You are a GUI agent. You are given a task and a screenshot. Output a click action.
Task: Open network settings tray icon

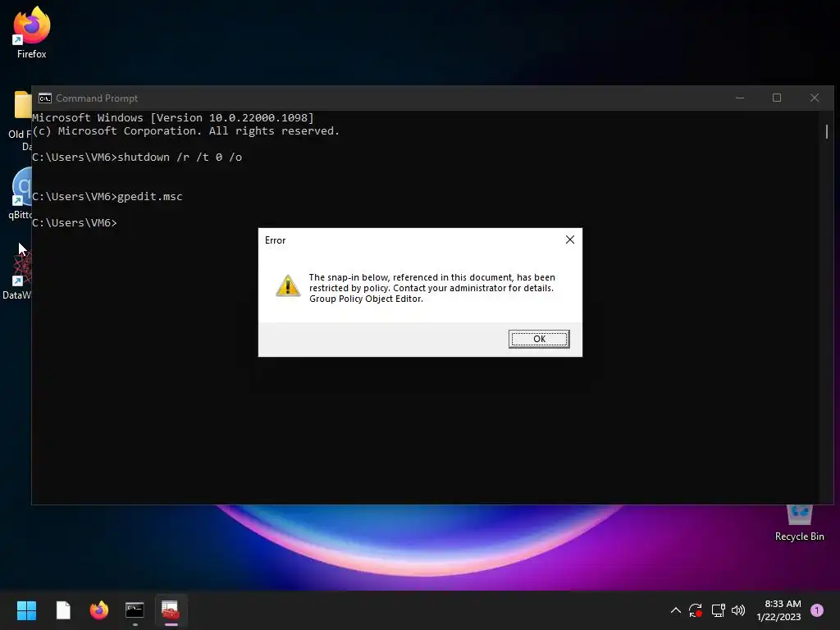tap(718, 610)
